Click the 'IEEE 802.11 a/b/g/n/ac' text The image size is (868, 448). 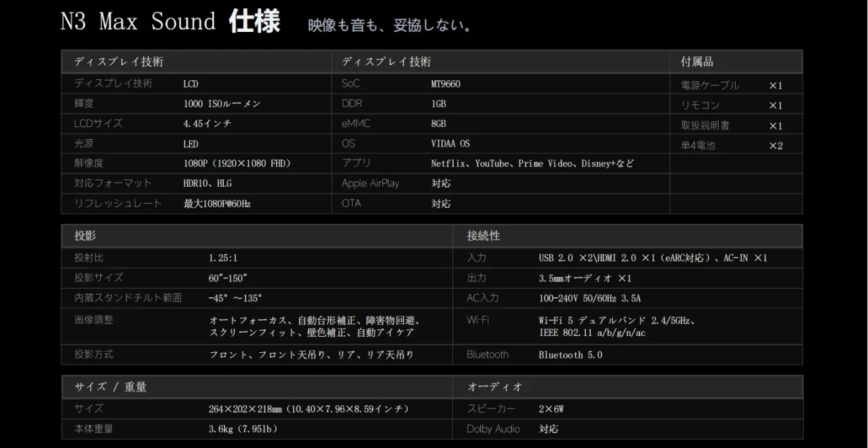tap(592, 333)
